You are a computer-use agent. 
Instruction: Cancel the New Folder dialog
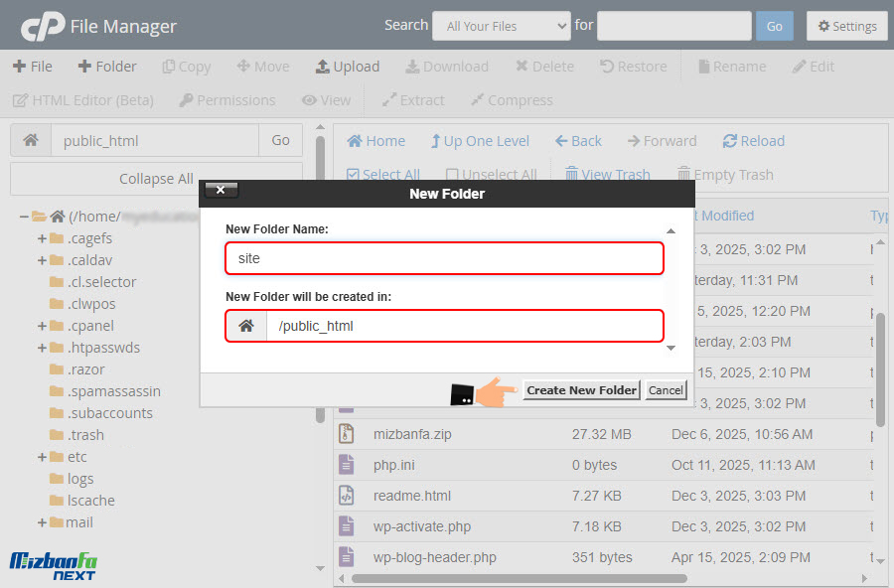(x=666, y=390)
